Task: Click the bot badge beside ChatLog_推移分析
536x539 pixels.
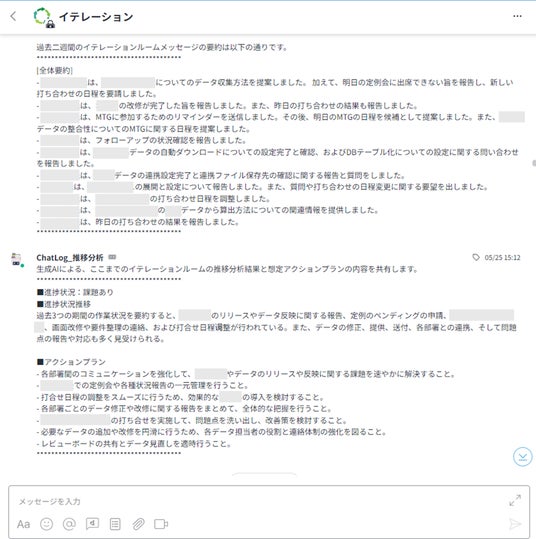Action: [112, 257]
